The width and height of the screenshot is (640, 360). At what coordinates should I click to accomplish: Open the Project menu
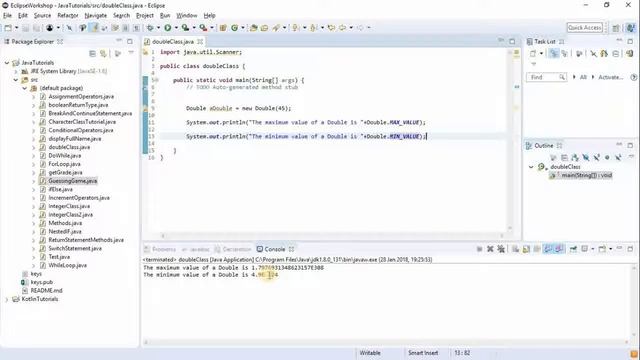click(x=144, y=16)
